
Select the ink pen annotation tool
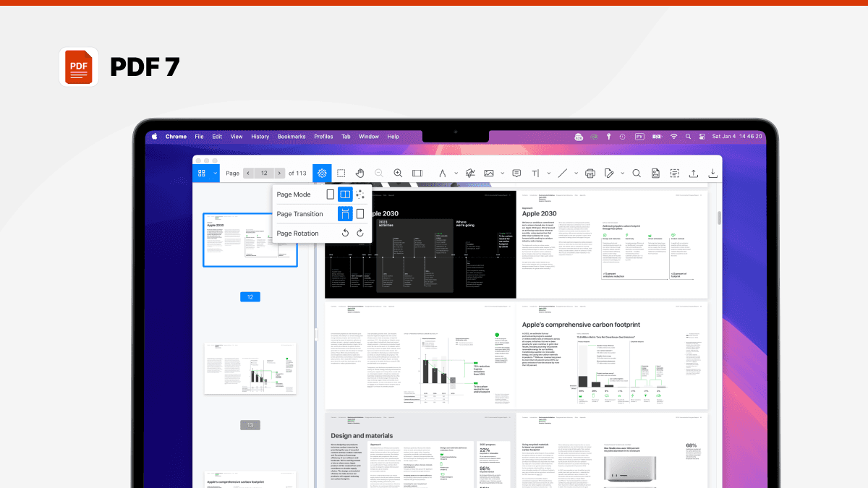pyautogui.click(x=441, y=174)
